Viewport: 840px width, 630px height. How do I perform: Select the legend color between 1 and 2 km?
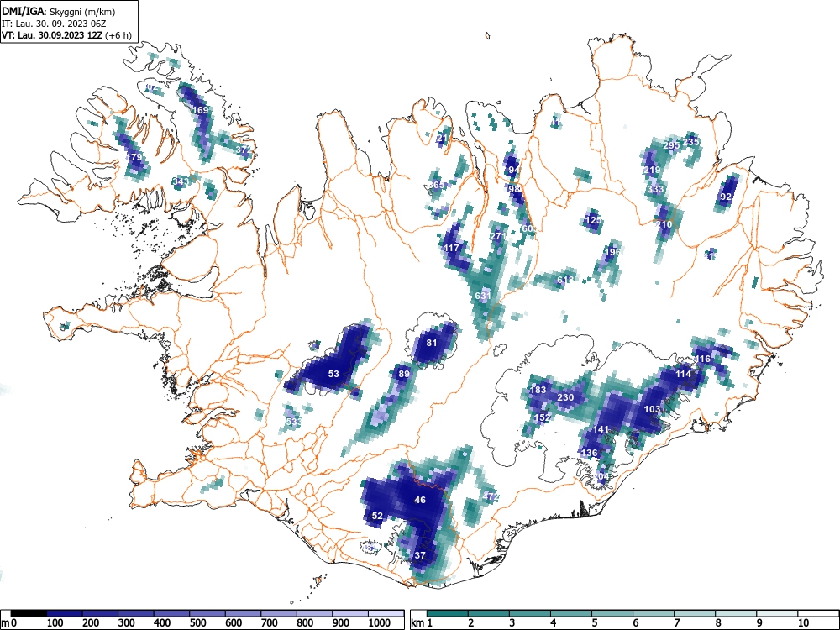pyautogui.click(x=448, y=613)
